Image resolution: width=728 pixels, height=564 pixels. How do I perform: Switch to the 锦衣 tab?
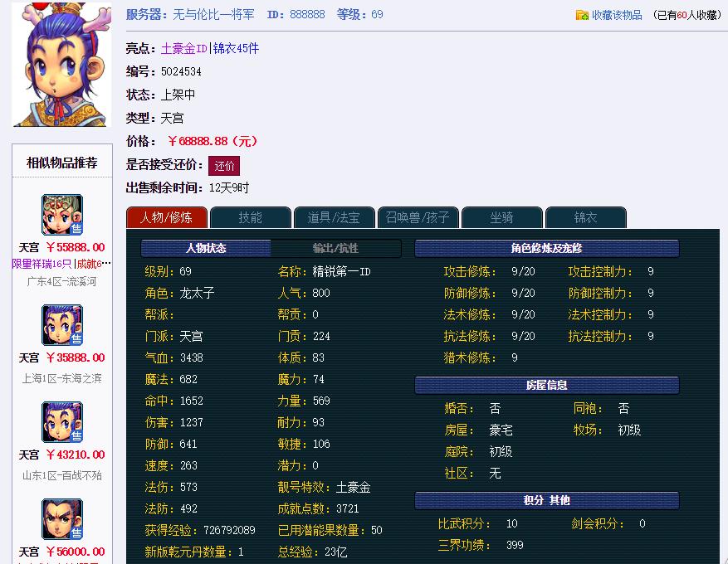click(585, 216)
